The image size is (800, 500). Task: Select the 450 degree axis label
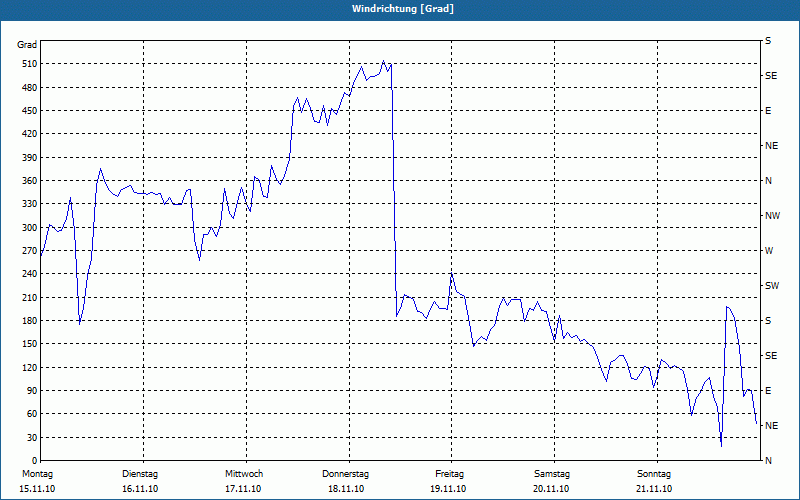point(30,111)
